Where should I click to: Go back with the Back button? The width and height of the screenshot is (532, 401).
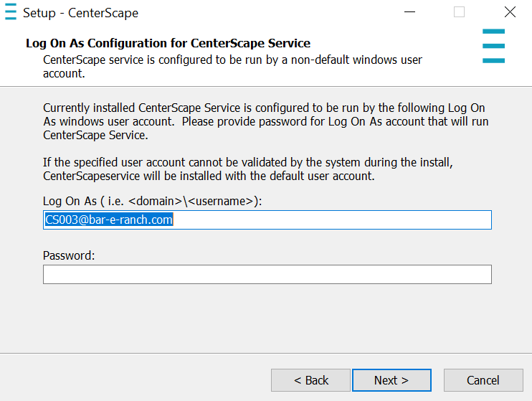[x=310, y=380]
